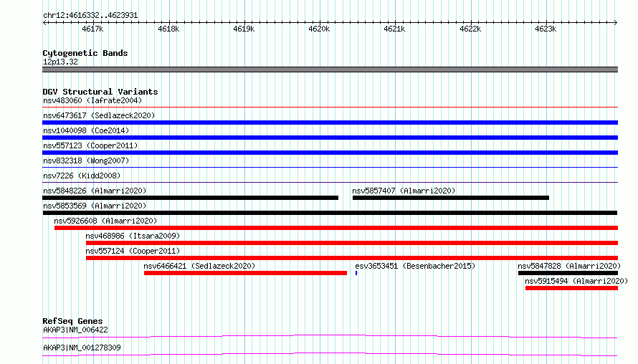Click the gray 12p13.32 cytogenetic band bar
The image size is (638, 364).
click(x=330, y=70)
